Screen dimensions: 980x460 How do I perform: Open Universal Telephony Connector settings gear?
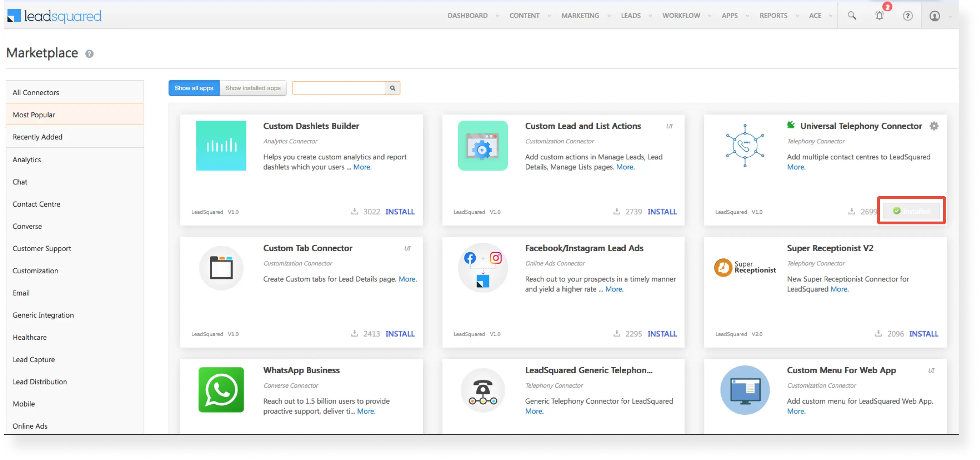934,126
